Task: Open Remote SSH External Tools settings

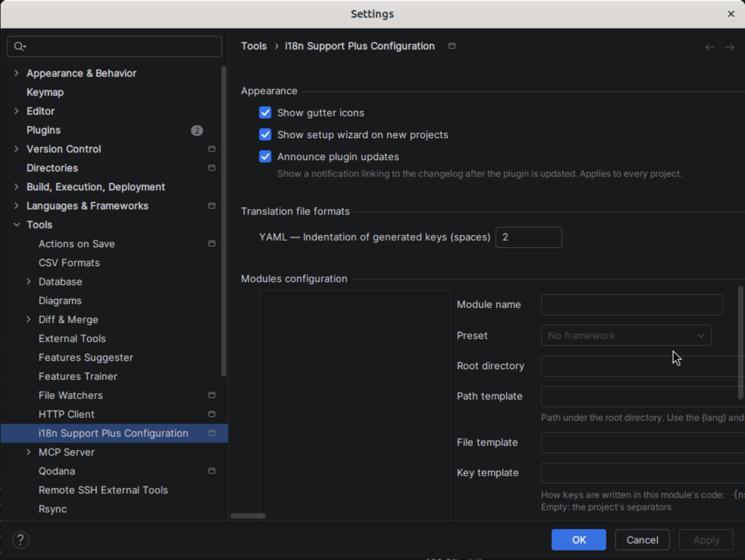Action: tap(103, 490)
